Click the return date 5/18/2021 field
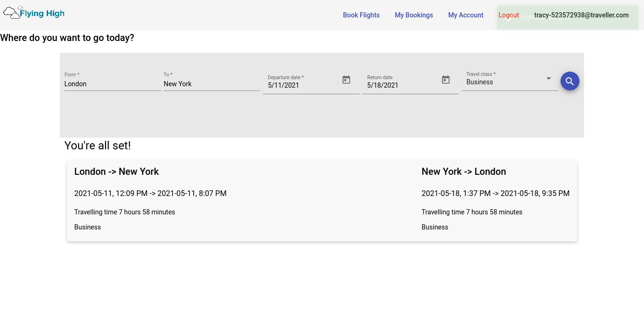Screen dimensions: 644x327 pos(401,85)
